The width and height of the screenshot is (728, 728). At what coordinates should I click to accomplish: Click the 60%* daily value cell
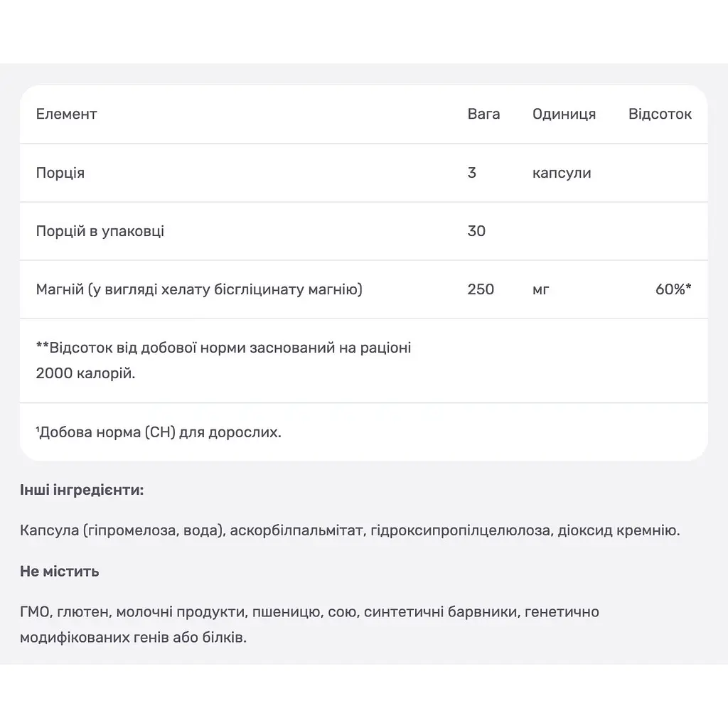pyautogui.click(x=673, y=289)
